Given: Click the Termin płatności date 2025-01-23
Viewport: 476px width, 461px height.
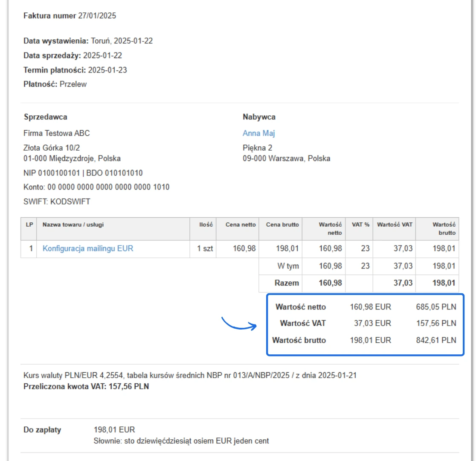Looking at the screenshot, I should 107,70.
